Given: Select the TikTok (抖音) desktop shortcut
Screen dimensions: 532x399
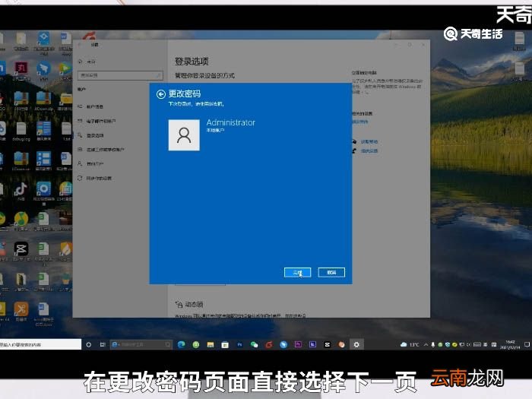Looking at the screenshot, I should 21,191.
